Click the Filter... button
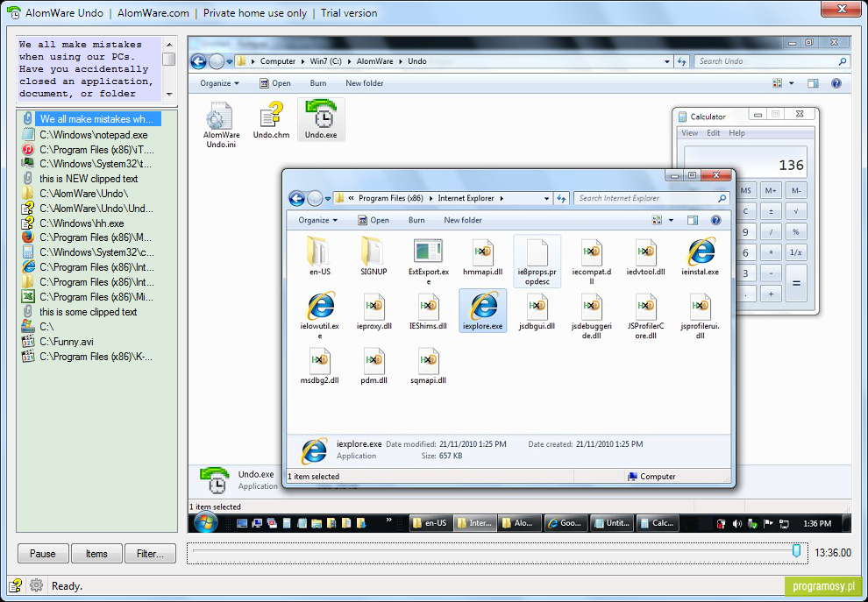The height and width of the screenshot is (602, 868). tap(150, 554)
